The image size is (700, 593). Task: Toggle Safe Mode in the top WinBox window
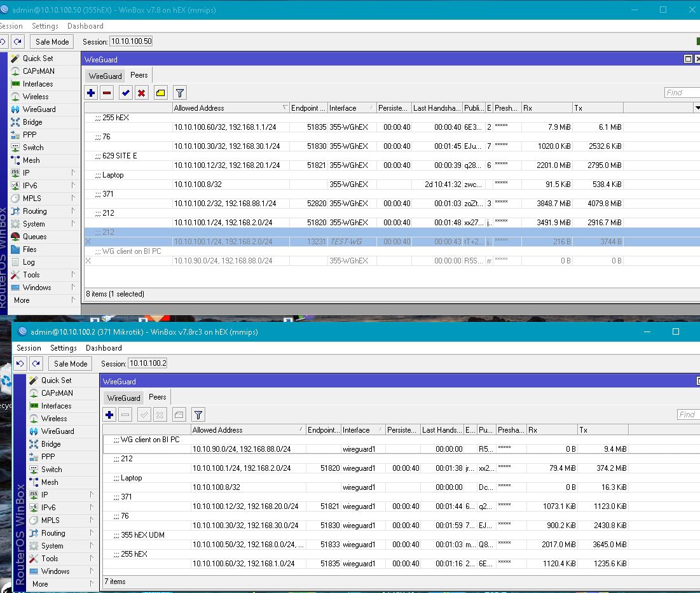[52, 42]
